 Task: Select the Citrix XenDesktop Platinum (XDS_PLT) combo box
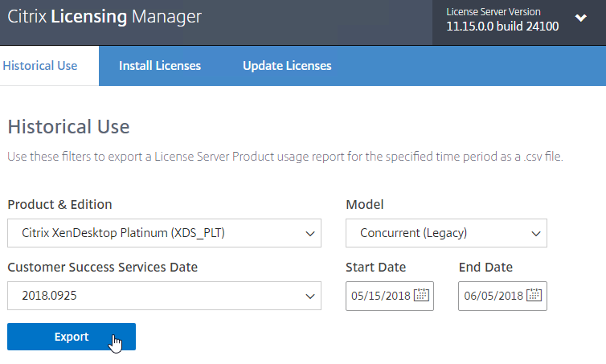click(x=164, y=233)
